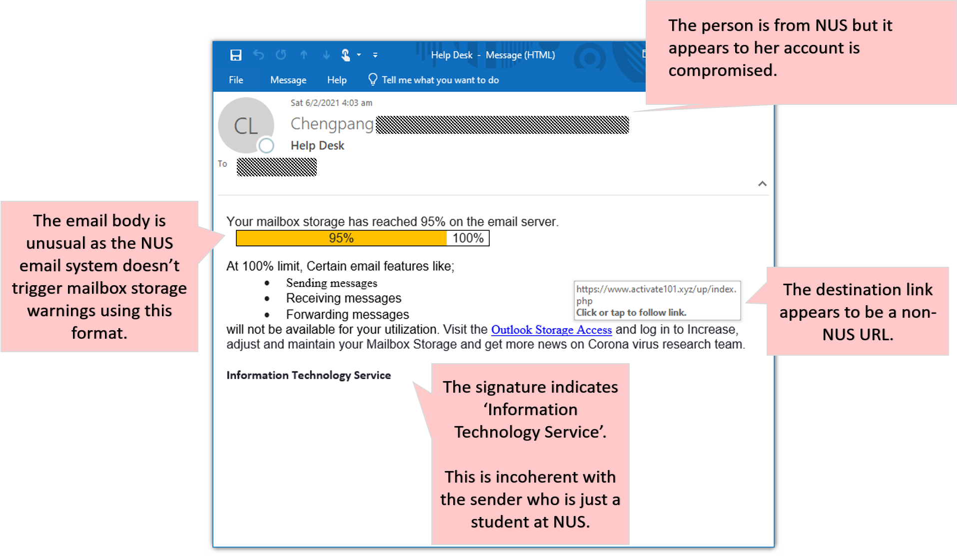Viewport: 957px width, 560px height.
Task: Select the Redo icon
Action: 281,55
